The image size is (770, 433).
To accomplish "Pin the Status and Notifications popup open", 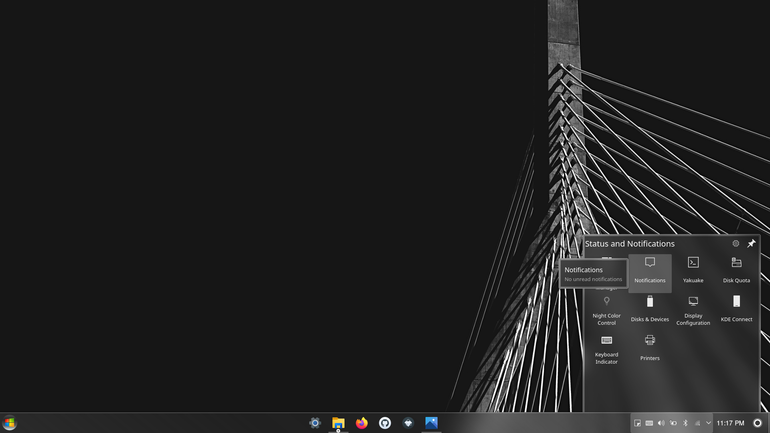I will [x=751, y=244].
